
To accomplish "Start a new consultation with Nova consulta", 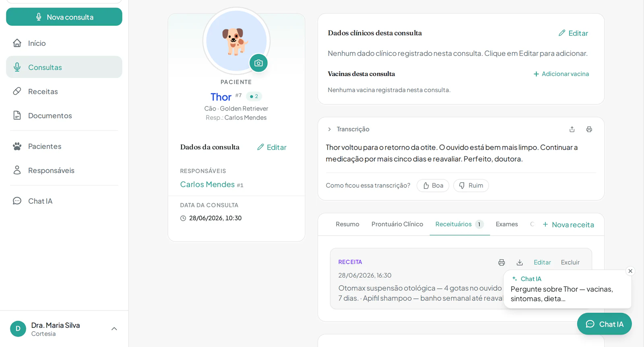I will click(64, 17).
